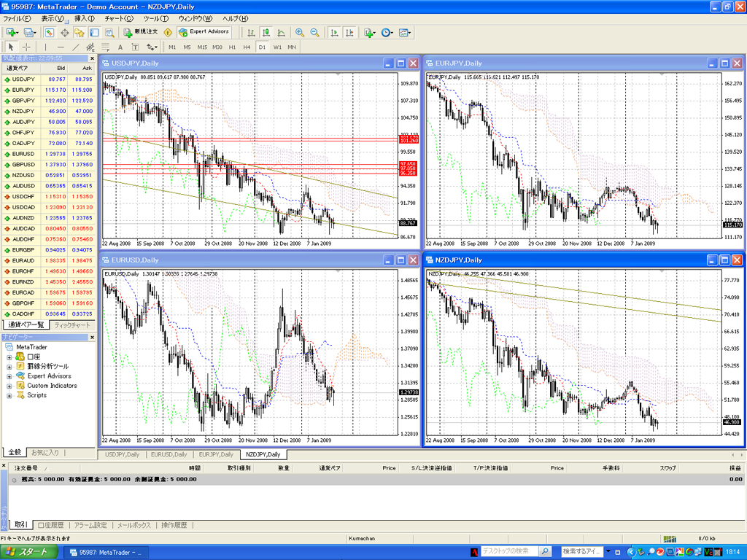Click the Windows スタート button
This screenshot has width=747, height=560.
(30, 552)
